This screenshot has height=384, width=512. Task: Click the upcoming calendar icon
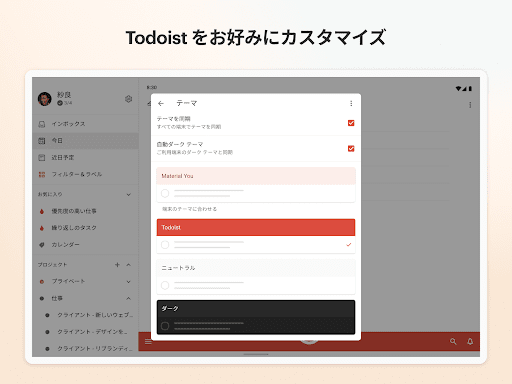click(x=42, y=157)
